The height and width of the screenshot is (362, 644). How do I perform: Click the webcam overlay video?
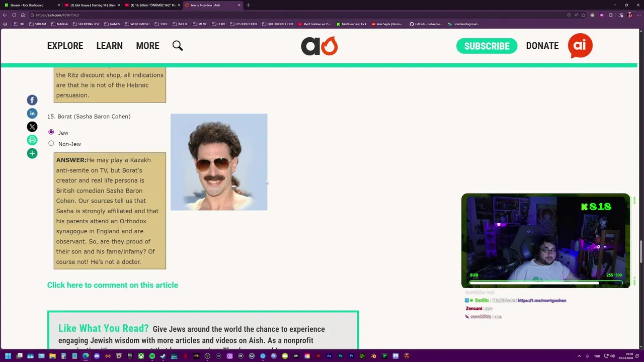(x=546, y=240)
